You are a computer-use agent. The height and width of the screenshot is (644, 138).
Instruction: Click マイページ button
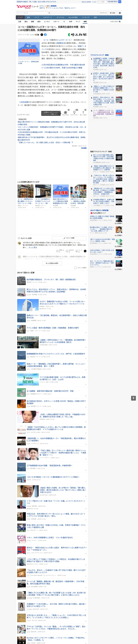103,13
